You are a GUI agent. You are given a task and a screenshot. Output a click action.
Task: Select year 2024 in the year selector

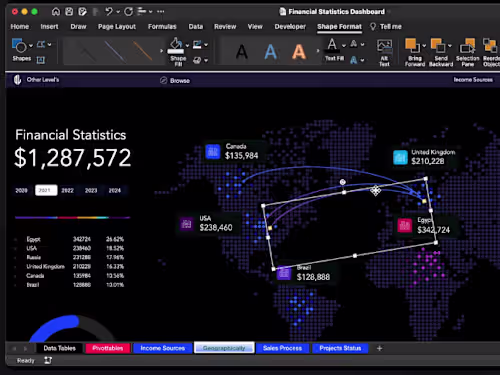pos(115,190)
